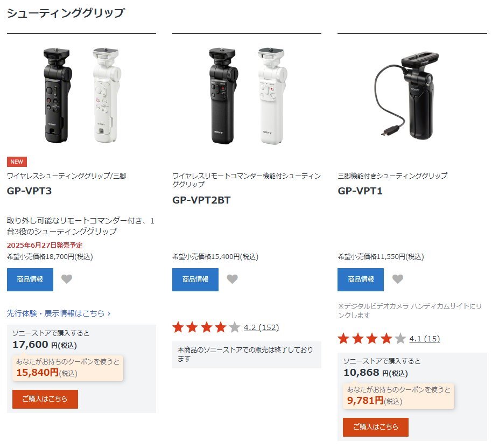This screenshot has width=492, height=448.
Task: View the 4.1 (15) reviews link
Action: [x=425, y=339]
